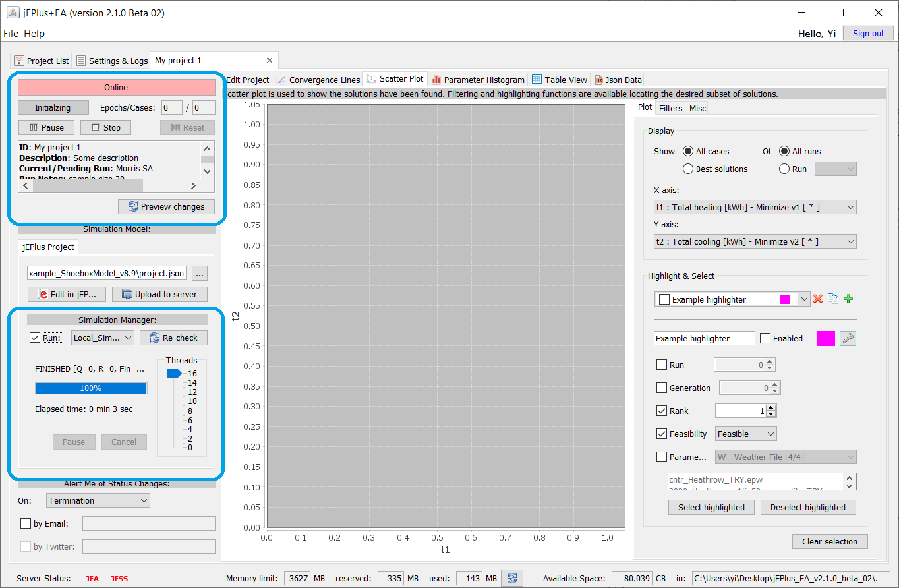This screenshot has height=588, width=899.
Task: Uncheck the Feasibility filter checkbox
Action: (x=662, y=434)
